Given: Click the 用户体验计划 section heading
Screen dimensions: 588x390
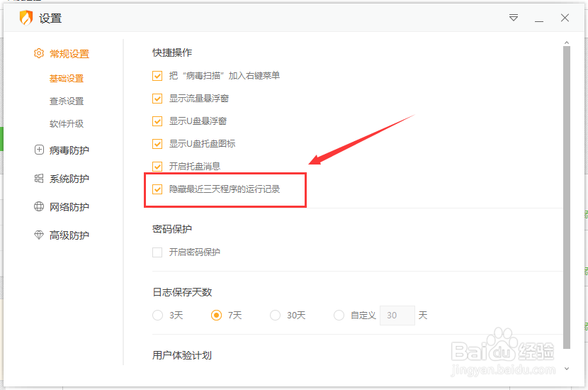Looking at the screenshot, I should pos(182,355).
